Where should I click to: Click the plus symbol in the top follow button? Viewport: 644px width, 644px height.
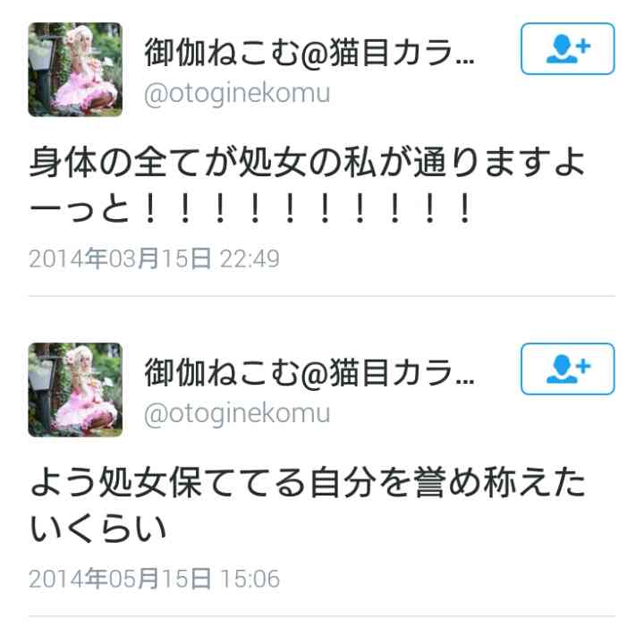[583, 46]
